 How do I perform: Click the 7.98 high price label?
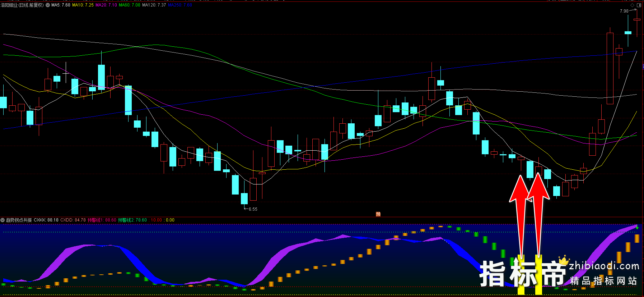click(x=624, y=11)
